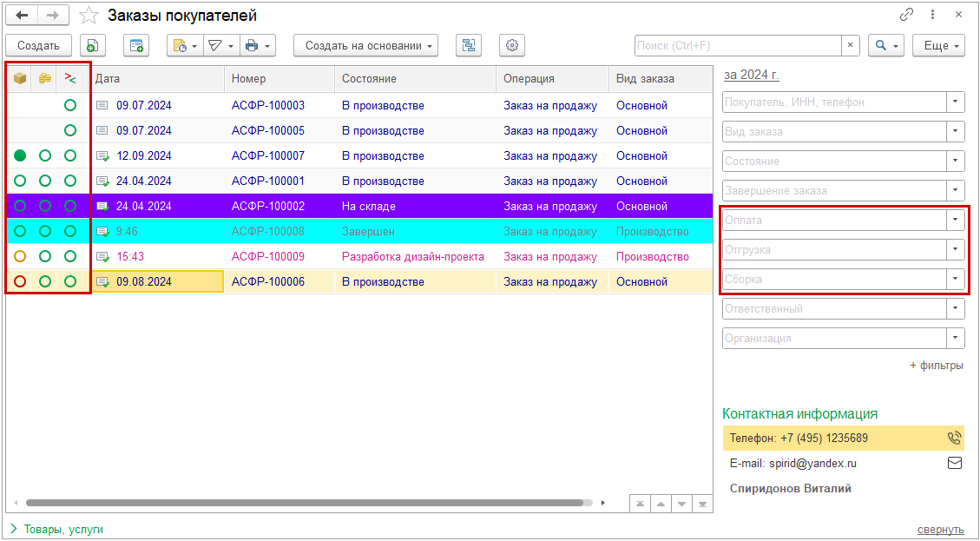Send email using the envelope icon
980x541 pixels.
[954, 464]
